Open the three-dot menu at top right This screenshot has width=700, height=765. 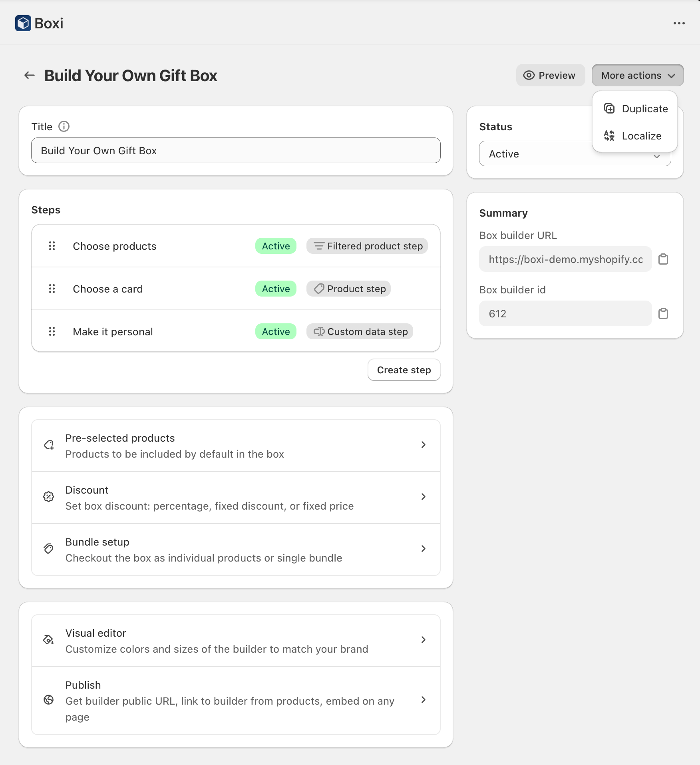[x=679, y=23]
